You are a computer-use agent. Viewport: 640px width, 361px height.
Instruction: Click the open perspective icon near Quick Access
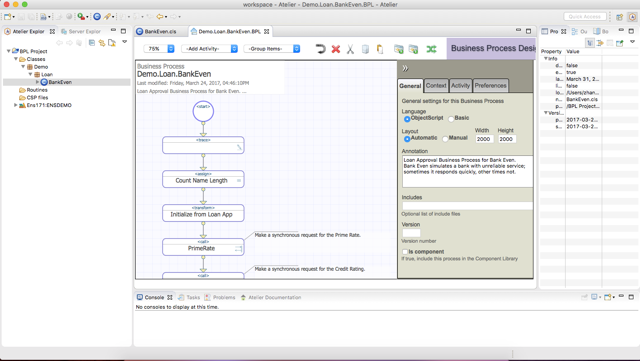[620, 17]
